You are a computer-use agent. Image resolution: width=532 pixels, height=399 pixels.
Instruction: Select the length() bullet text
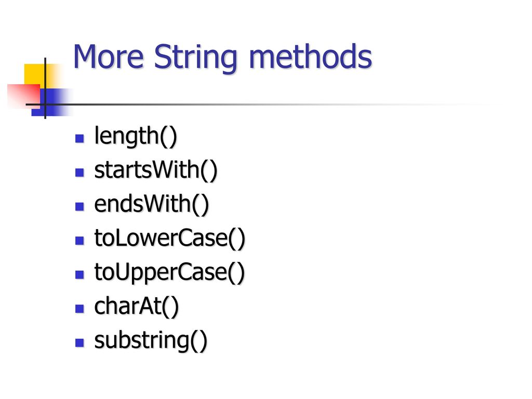pos(136,136)
